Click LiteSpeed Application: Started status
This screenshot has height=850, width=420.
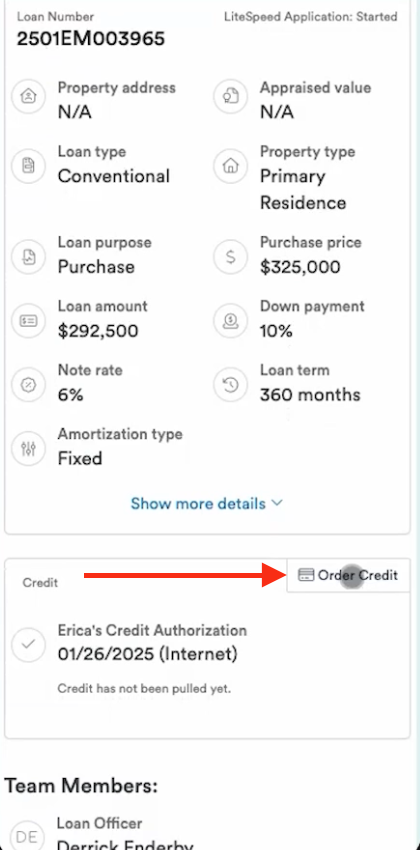click(x=311, y=17)
